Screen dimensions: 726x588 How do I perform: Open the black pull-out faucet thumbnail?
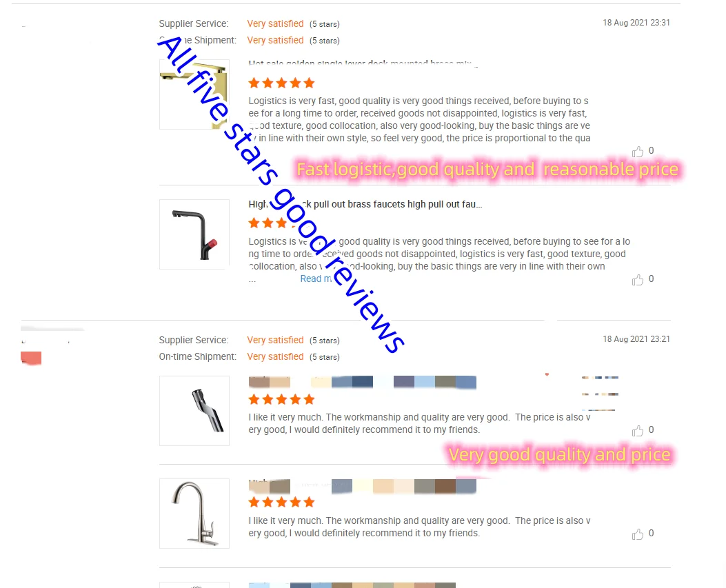[194, 234]
